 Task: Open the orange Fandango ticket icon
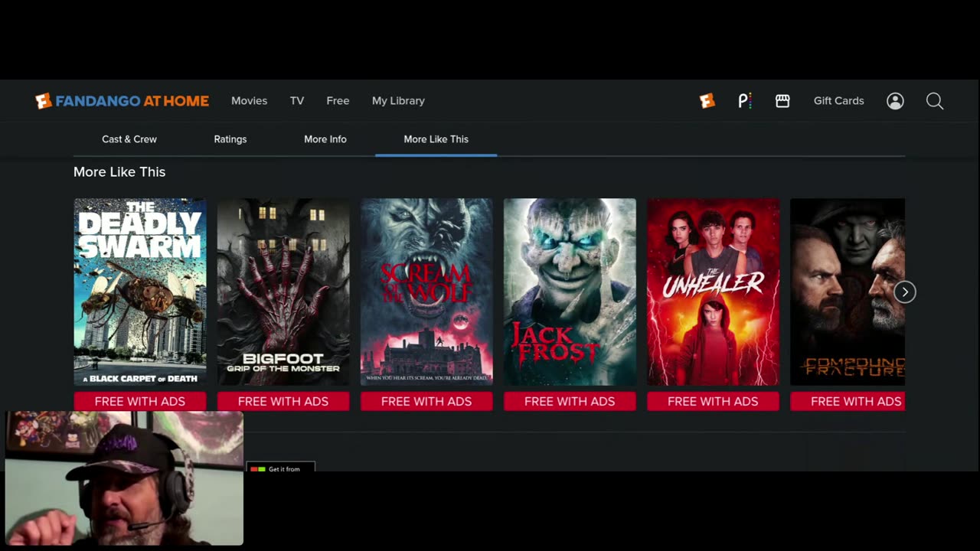[707, 101]
